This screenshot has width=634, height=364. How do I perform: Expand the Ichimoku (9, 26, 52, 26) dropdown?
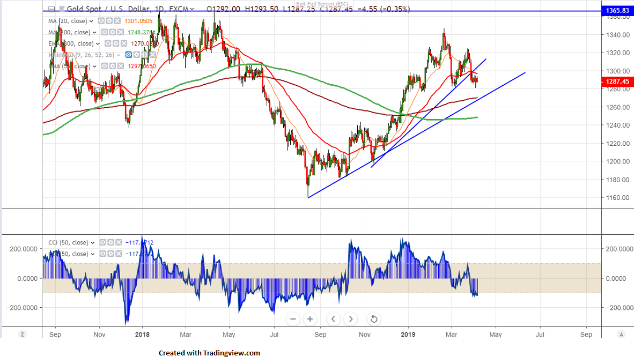(x=119, y=55)
